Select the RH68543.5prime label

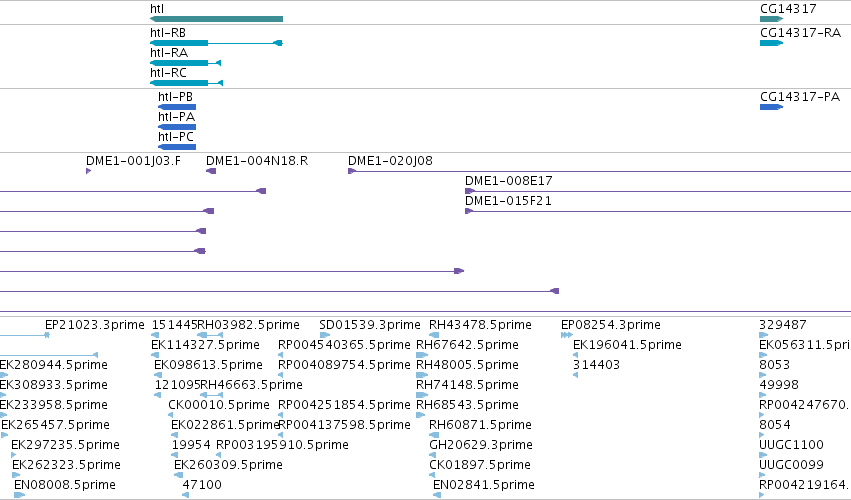coord(467,406)
